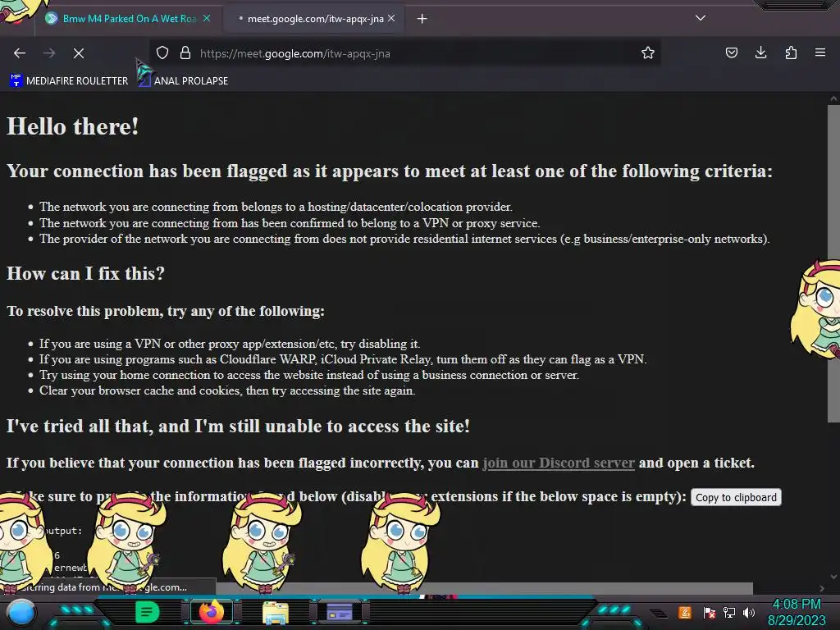Click the Hello there! heading
Screen dimensions: 840x630
pyautogui.click(x=73, y=126)
